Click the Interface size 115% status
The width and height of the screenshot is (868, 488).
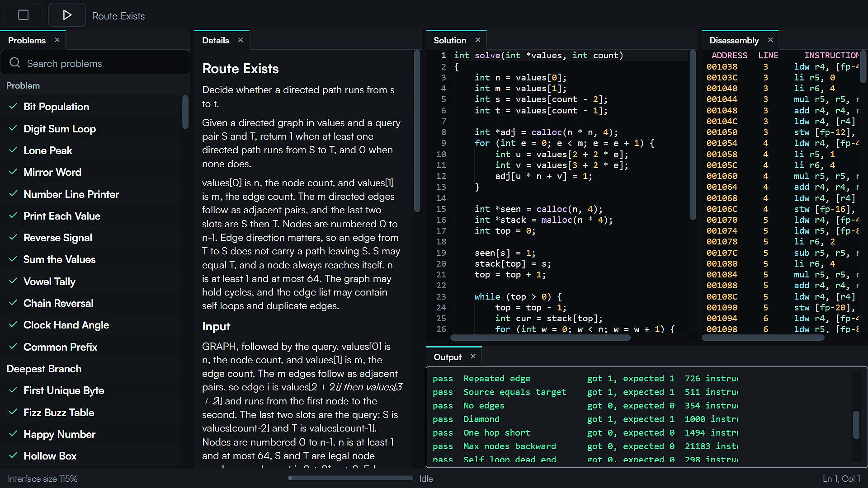pyautogui.click(x=42, y=479)
